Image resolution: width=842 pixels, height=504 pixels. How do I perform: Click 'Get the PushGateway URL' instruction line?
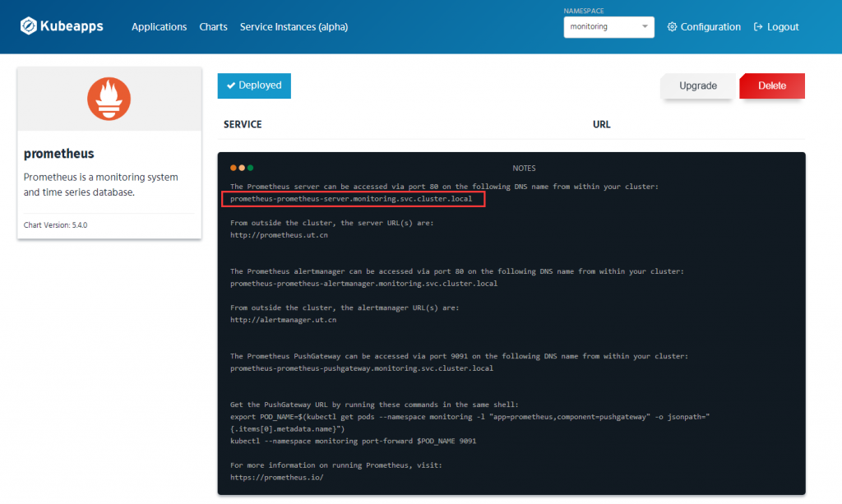pos(374,405)
